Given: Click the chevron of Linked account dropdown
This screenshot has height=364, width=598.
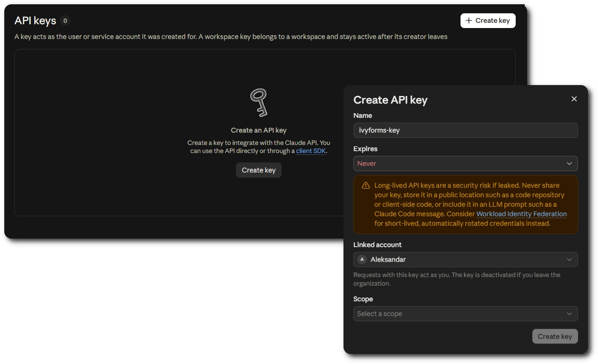Looking at the screenshot, I should pos(569,259).
